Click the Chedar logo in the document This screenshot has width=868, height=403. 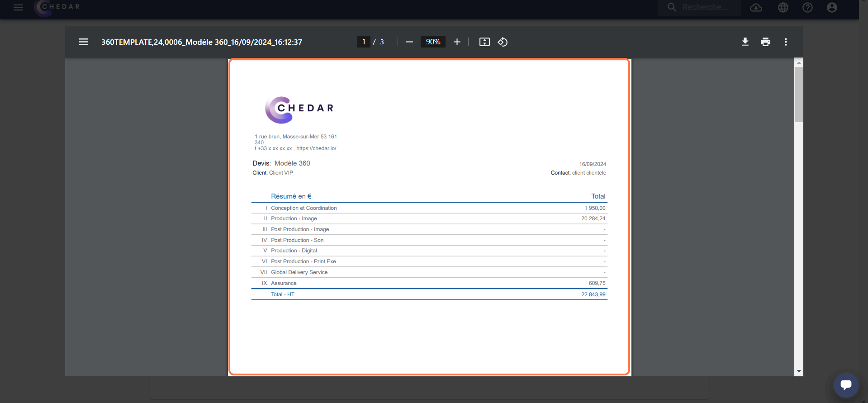[299, 110]
